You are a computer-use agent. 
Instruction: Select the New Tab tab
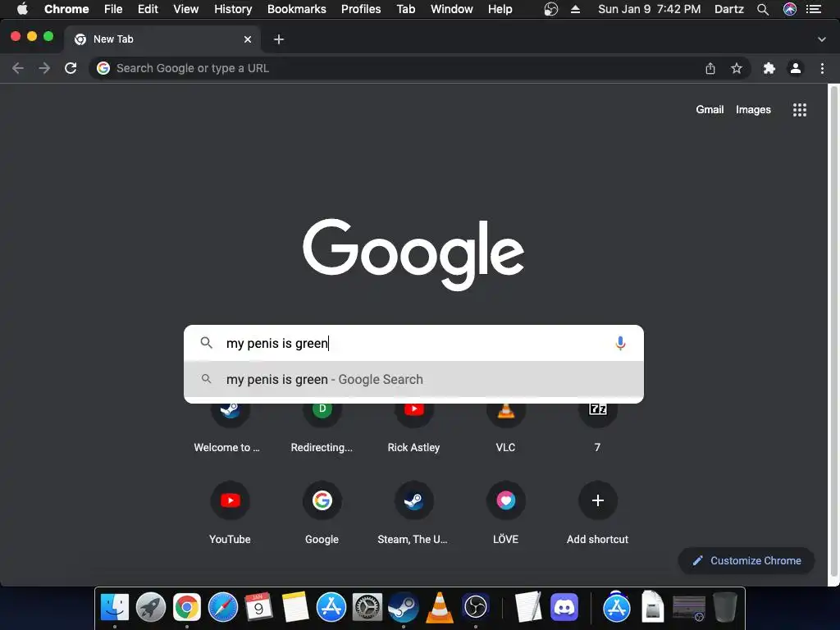click(x=161, y=39)
